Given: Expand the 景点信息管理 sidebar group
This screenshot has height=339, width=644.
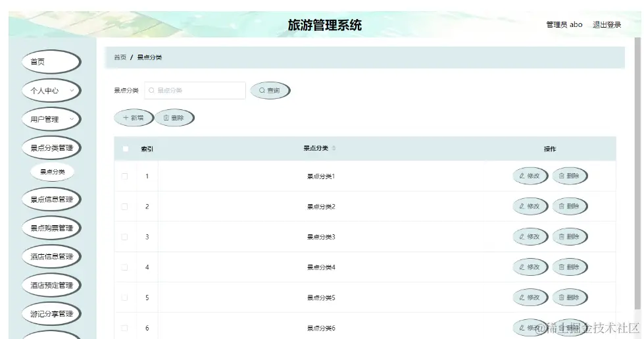Looking at the screenshot, I should point(51,199).
